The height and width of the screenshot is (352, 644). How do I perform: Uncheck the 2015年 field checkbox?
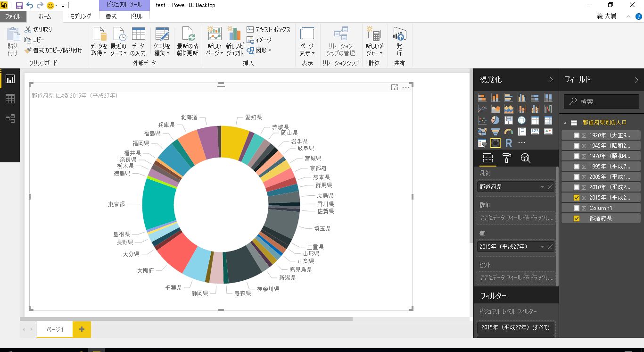click(577, 198)
